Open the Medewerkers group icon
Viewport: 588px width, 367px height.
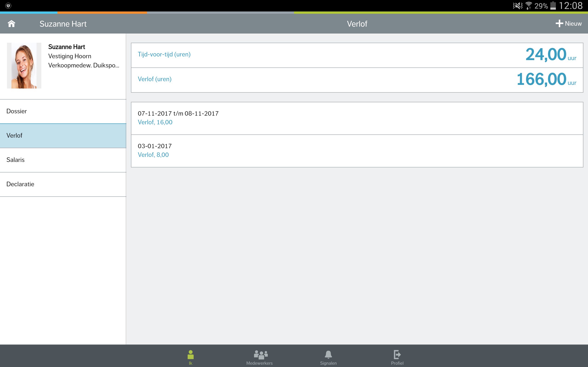coord(260,355)
